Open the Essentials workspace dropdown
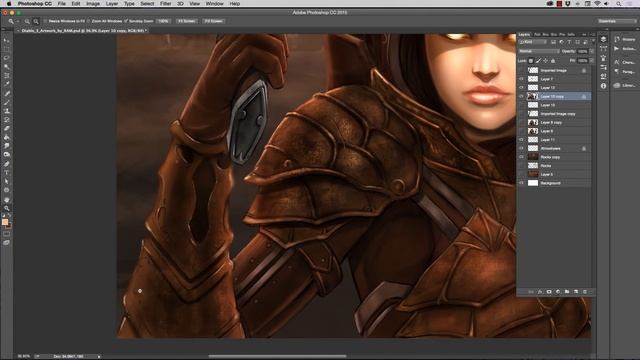Image resolution: width=640 pixels, height=360 pixels. pos(617,21)
